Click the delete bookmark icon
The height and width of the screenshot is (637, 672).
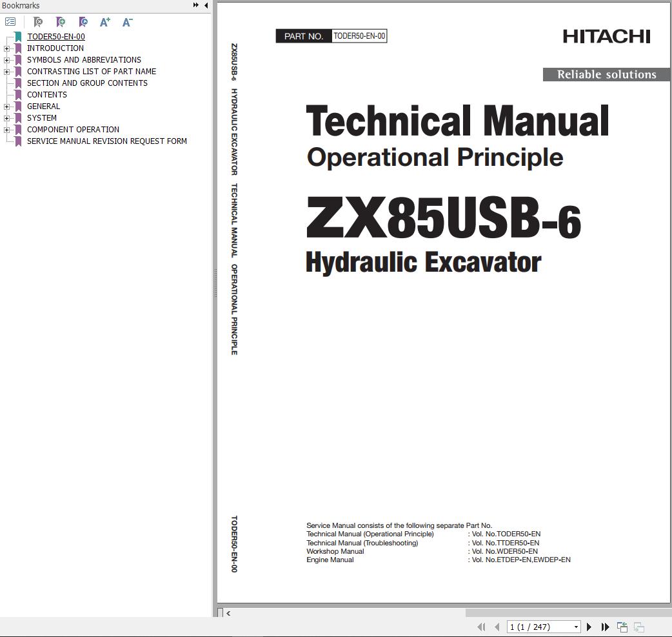(37, 21)
